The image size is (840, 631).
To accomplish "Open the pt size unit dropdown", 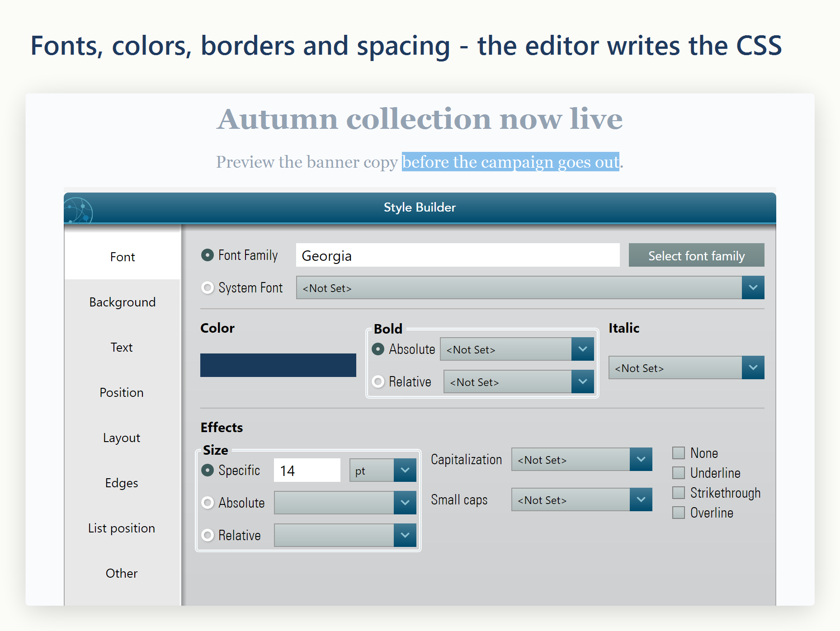I will [x=383, y=471].
